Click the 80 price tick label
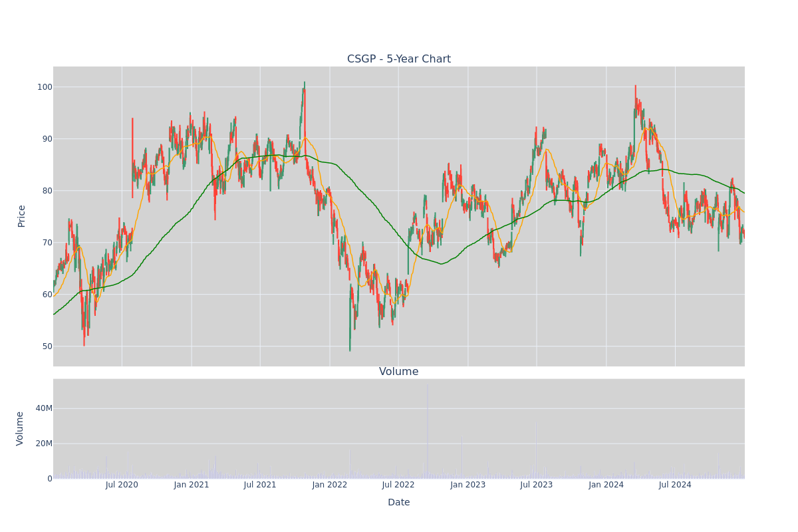The image size is (798, 532). pos(47,191)
